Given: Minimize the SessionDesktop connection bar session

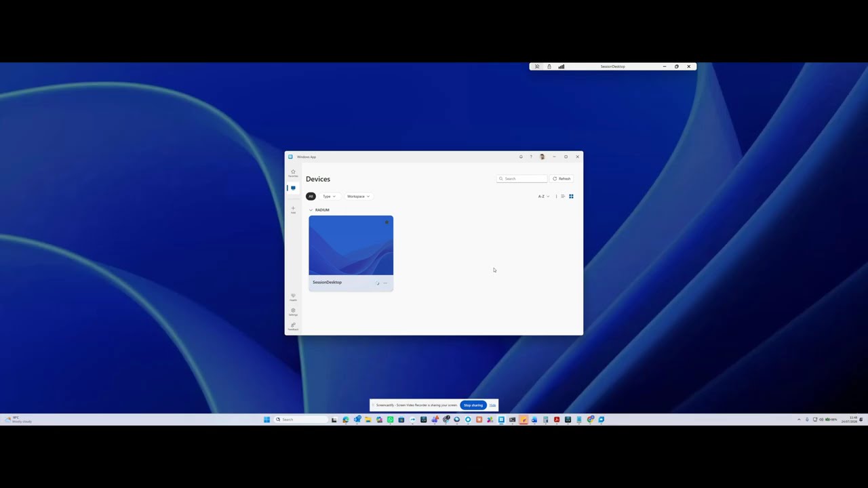Looking at the screenshot, I should [665, 66].
